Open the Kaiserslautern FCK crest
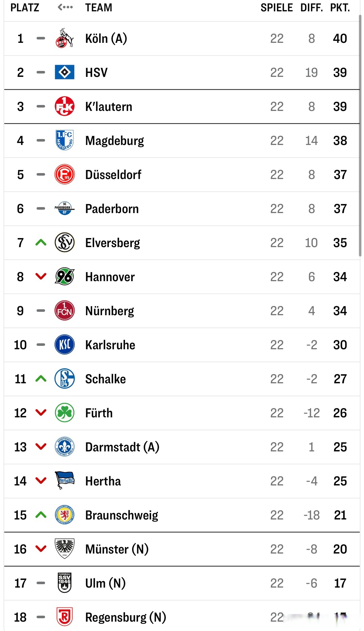Image resolution: width=364 pixels, height=631 pixels. pos(64,106)
